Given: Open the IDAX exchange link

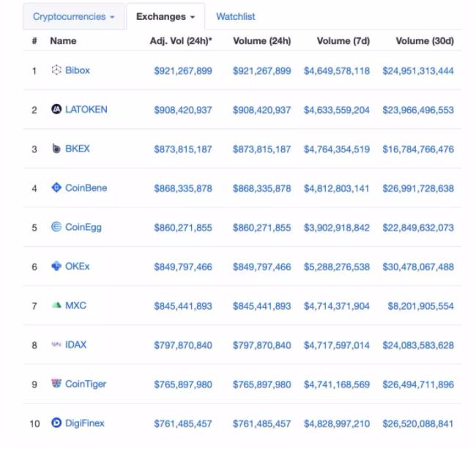Looking at the screenshot, I should coord(75,345).
